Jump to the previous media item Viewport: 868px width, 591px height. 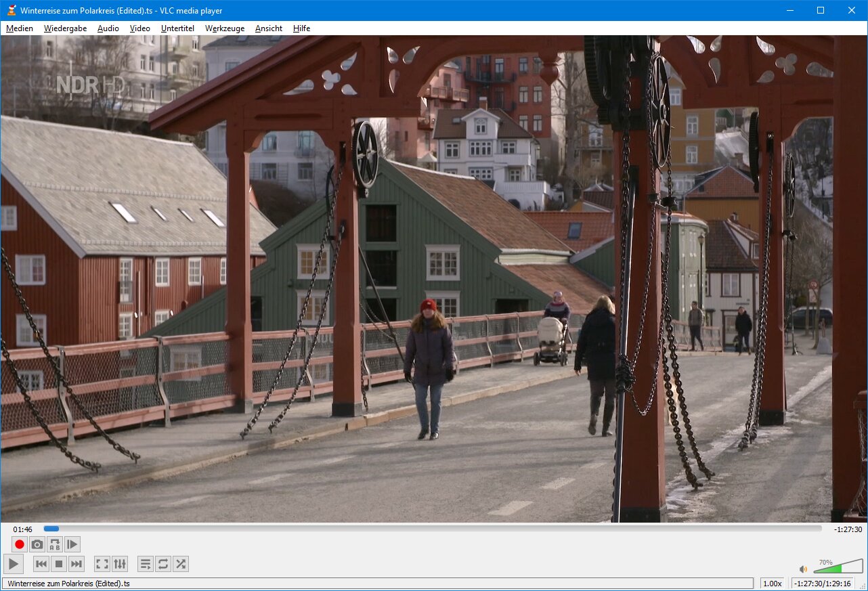(41, 564)
